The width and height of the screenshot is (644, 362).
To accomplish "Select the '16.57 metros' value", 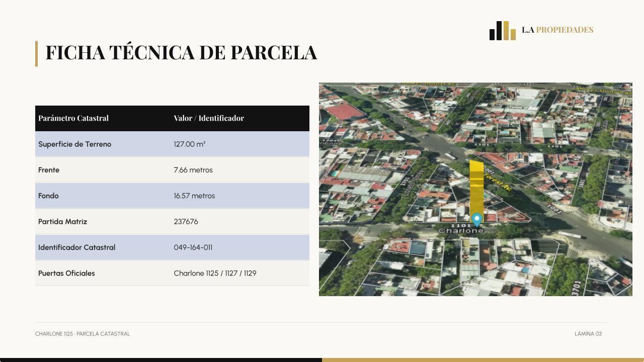I will [x=194, y=196].
